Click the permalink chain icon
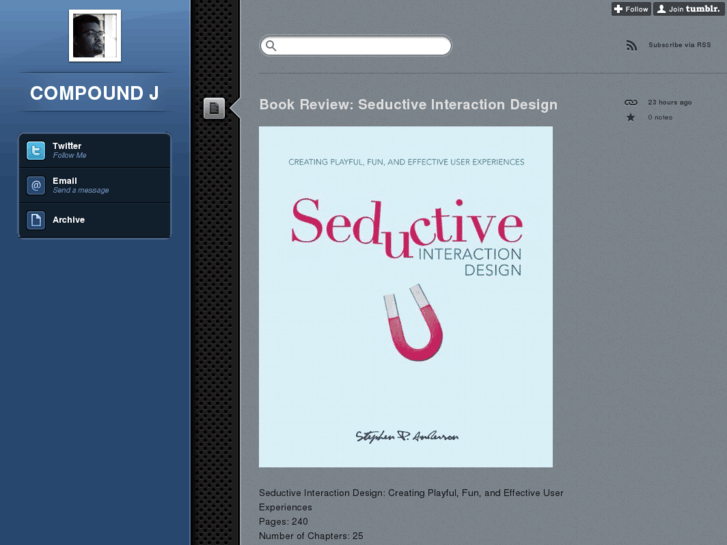 point(631,102)
